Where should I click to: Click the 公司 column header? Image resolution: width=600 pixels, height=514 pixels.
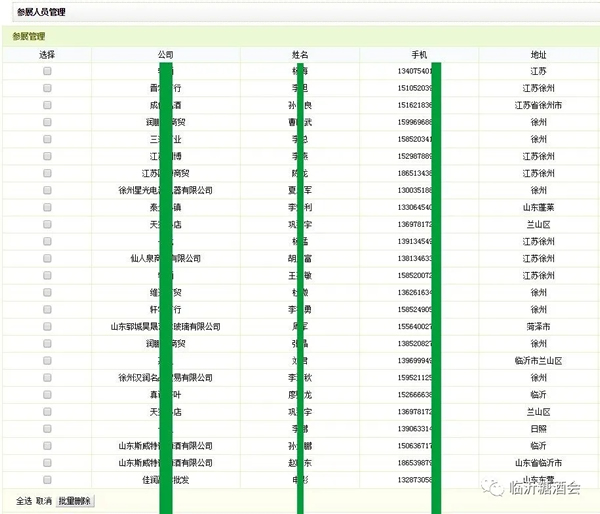166,55
